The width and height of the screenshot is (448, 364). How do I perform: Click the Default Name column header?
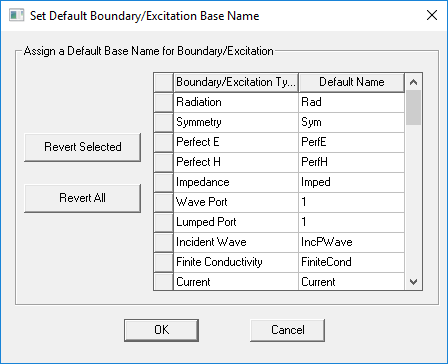(x=351, y=82)
